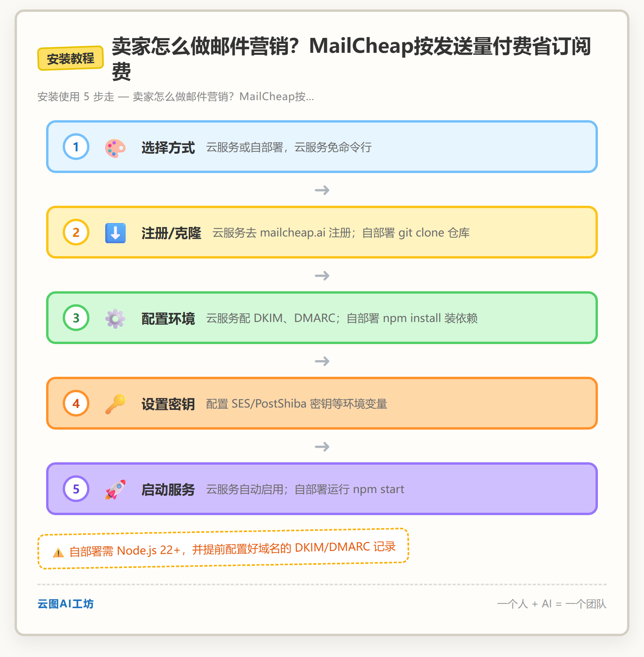Click the text 云服务或自部署，云服务免命令行

coord(289,147)
